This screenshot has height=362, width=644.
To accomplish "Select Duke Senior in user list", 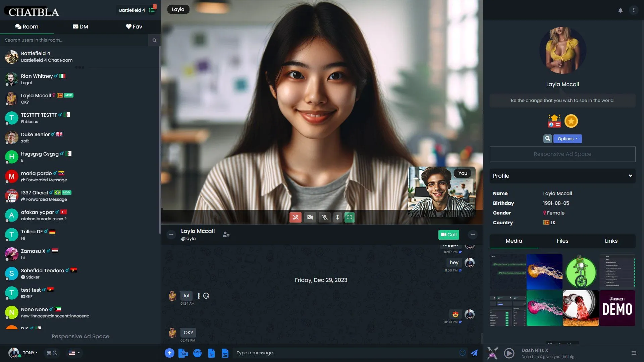I will point(79,138).
